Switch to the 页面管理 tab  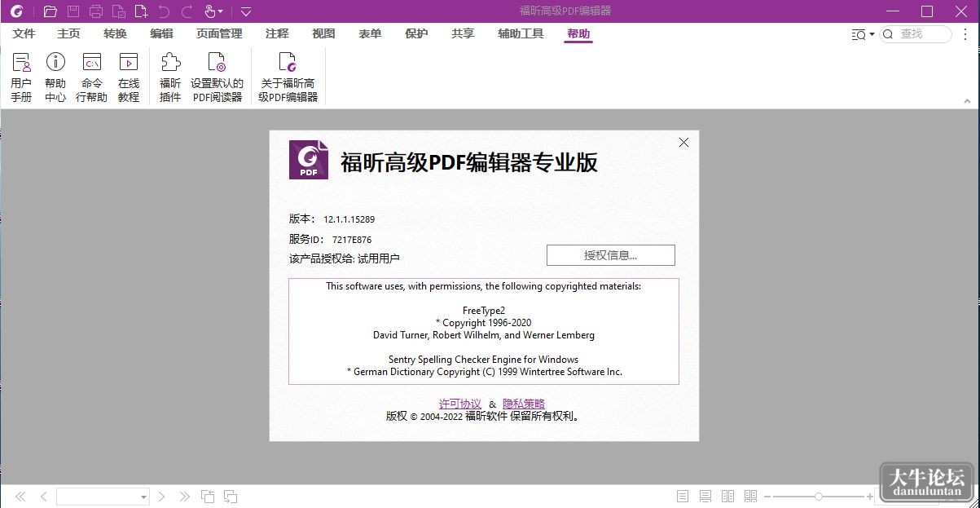pos(219,33)
